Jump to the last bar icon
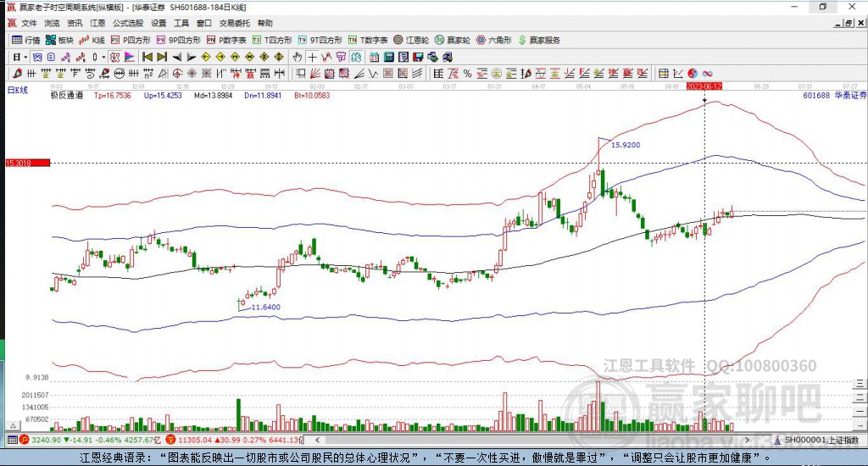Viewport: 868px width, 466px height. pos(162,57)
